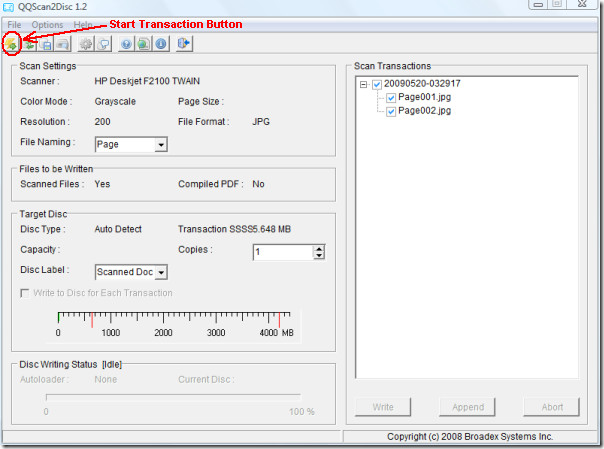Viewport: 604px width, 449px height.
Task: Click the Disc Writing Status [Idle] label
Action: [x=70, y=364]
